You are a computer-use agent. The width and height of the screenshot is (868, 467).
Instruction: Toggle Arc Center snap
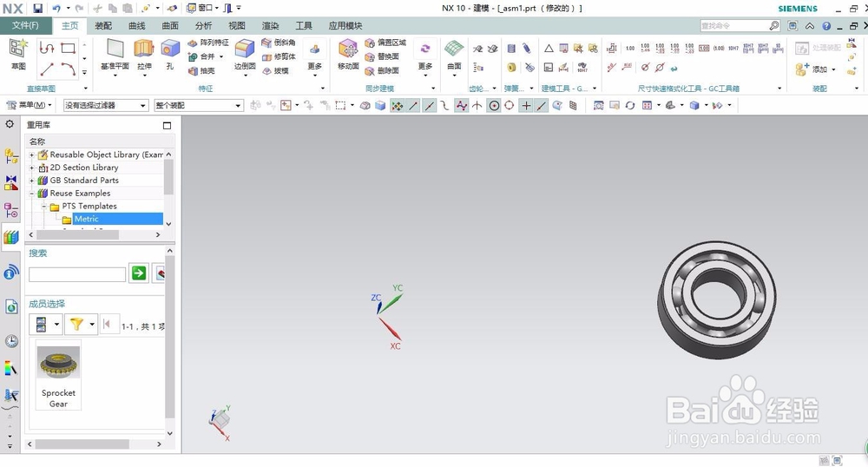(x=494, y=106)
